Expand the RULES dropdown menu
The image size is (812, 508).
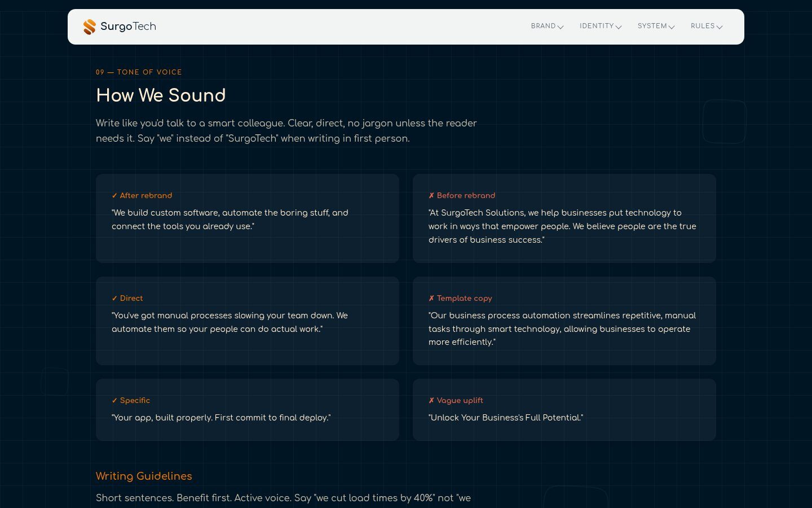pos(707,27)
